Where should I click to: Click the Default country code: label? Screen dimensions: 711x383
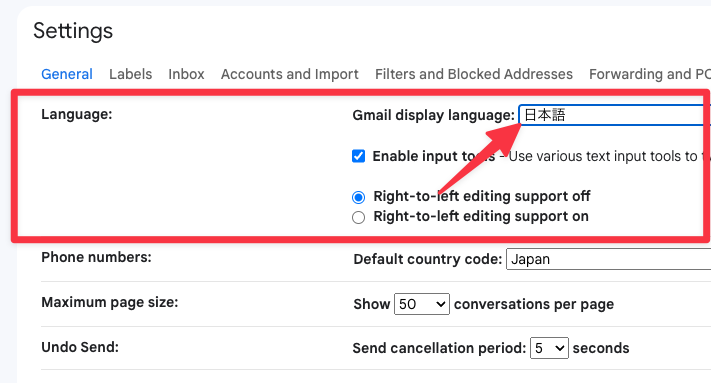428,259
